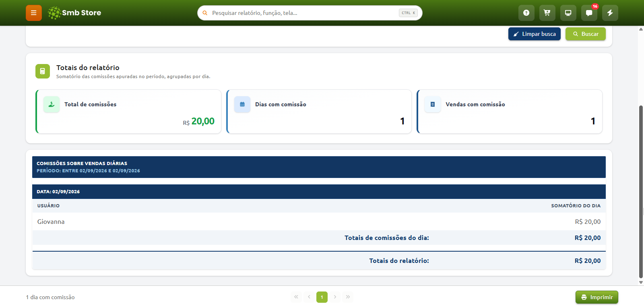Click Totais de comissões do dia label
The width and height of the screenshot is (644, 308).
[x=387, y=238]
